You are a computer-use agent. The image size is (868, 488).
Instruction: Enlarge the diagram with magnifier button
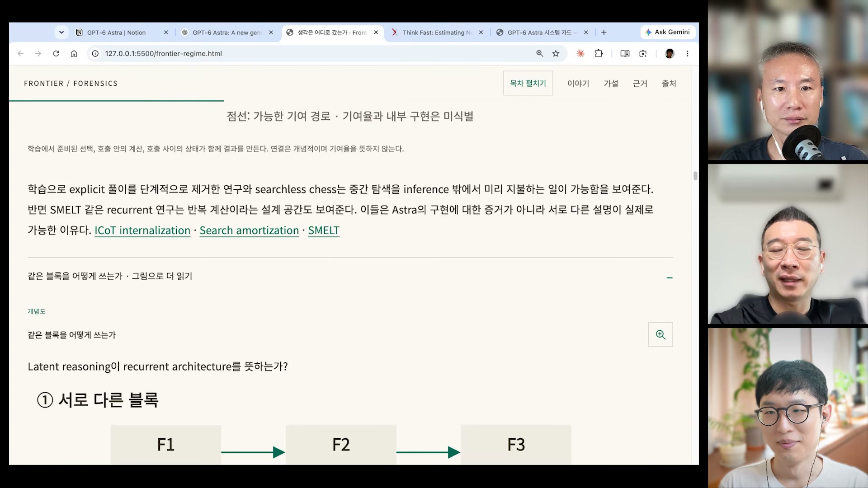tap(660, 334)
